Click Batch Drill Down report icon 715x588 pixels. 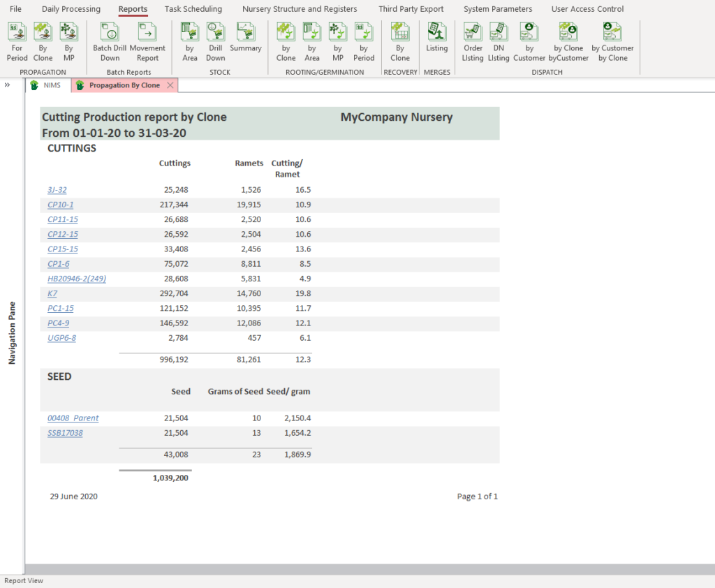[110, 41]
